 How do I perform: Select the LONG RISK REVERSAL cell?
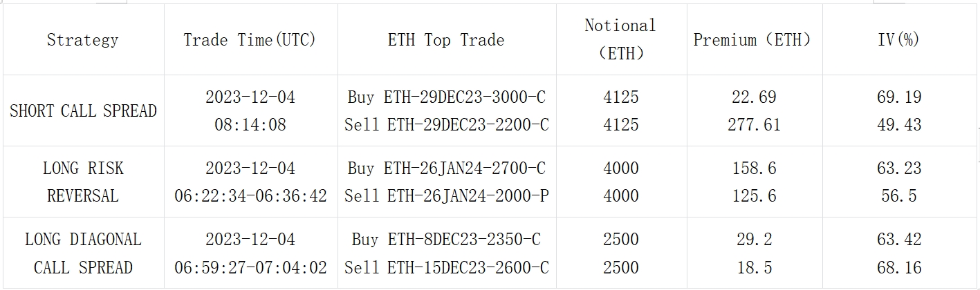pyautogui.click(x=83, y=182)
